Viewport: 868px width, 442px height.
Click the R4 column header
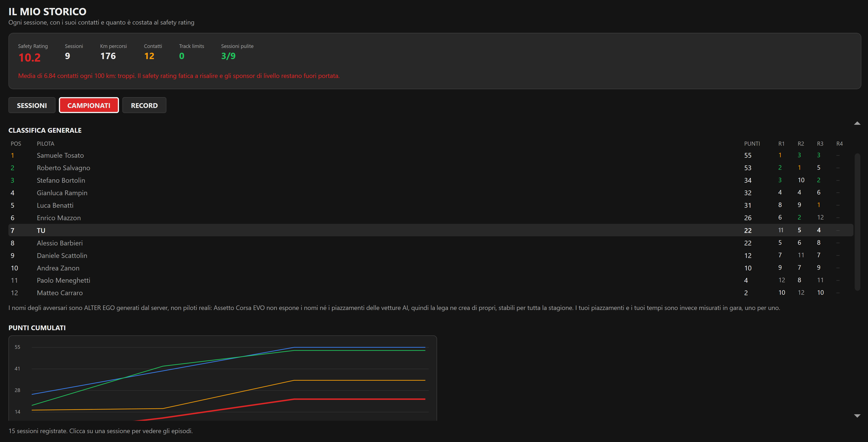[839, 144]
